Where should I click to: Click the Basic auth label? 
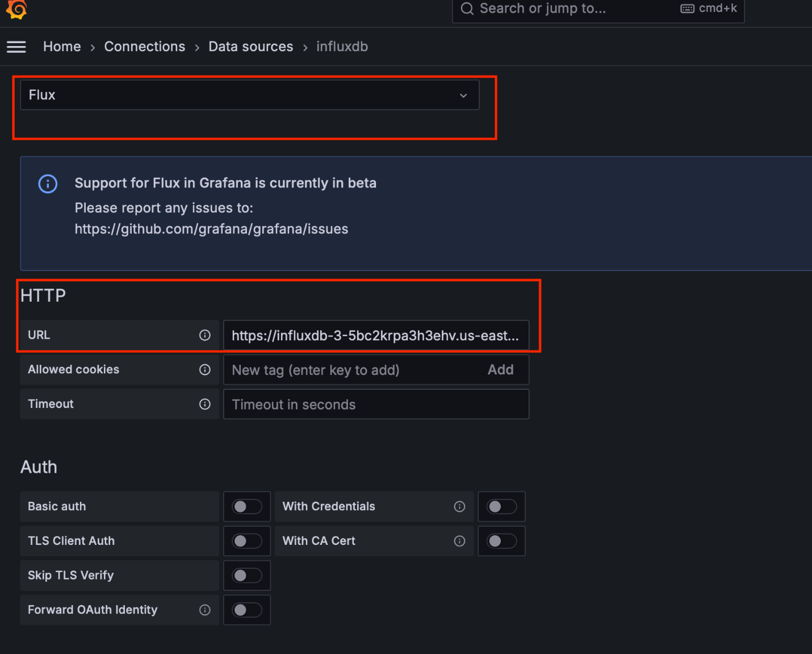pos(57,506)
